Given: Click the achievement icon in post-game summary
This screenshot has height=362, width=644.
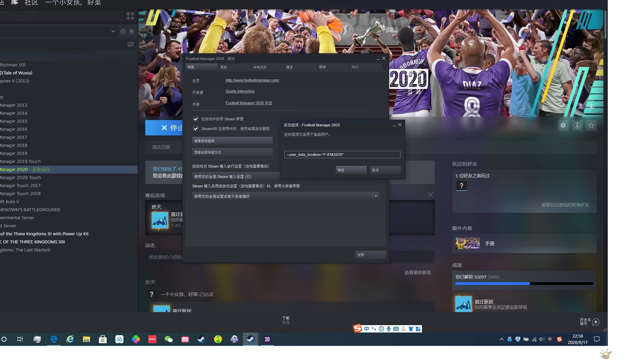Looking at the screenshot, I should tap(160, 221).
